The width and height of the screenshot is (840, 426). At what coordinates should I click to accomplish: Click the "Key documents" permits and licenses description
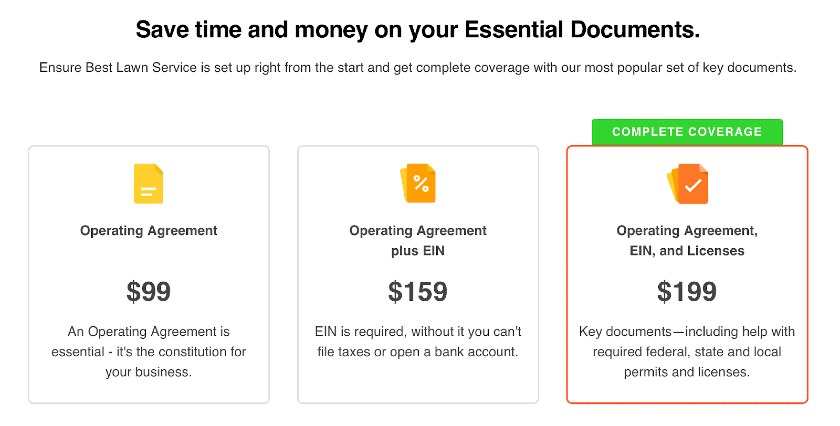(687, 352)
